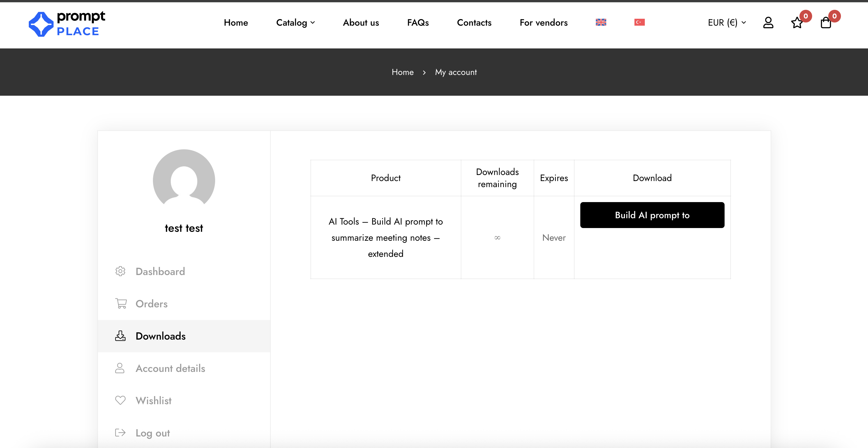Click the Downloads remaining column header

pyautogui.click(x=497, y=178)
